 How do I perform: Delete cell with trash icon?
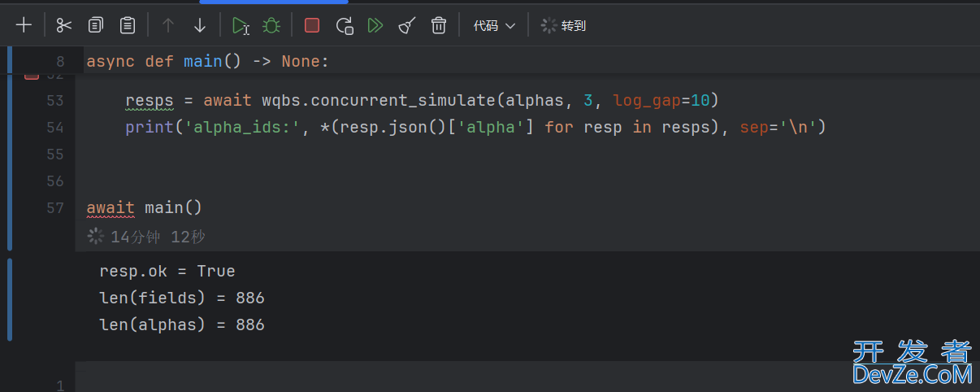click(439, 25)
